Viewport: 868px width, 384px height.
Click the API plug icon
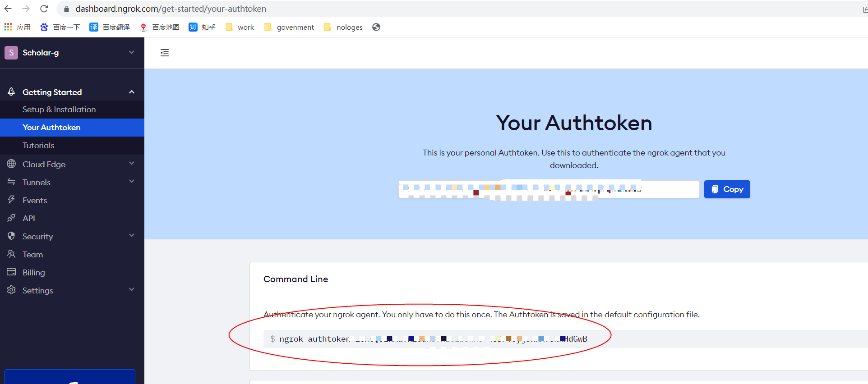coord(11,218)
